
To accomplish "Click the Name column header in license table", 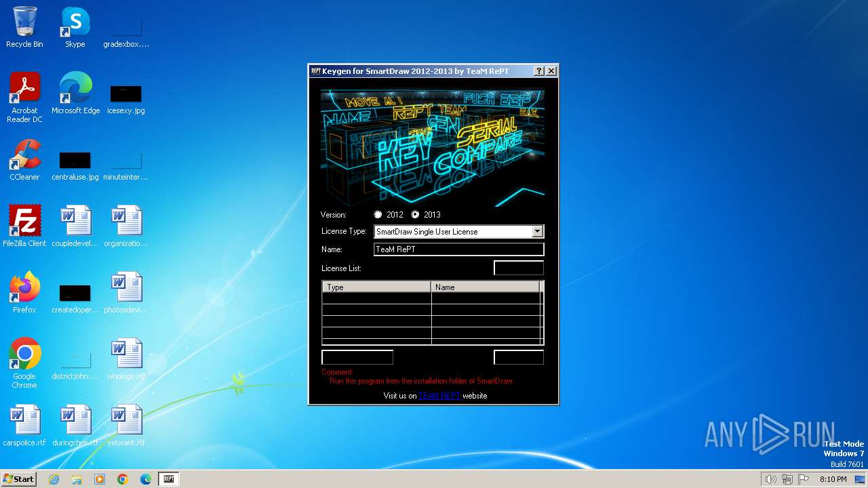I will click(486, 287).
